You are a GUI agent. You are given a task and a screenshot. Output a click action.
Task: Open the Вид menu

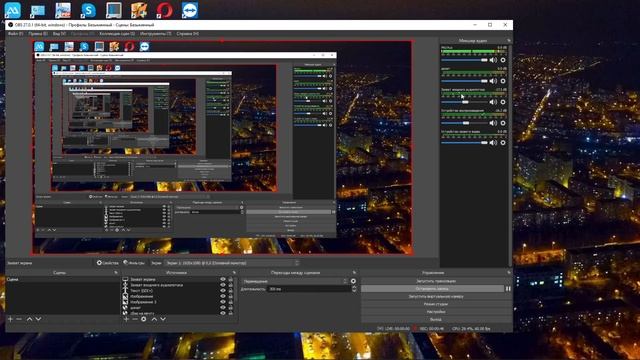pos(59,33)
